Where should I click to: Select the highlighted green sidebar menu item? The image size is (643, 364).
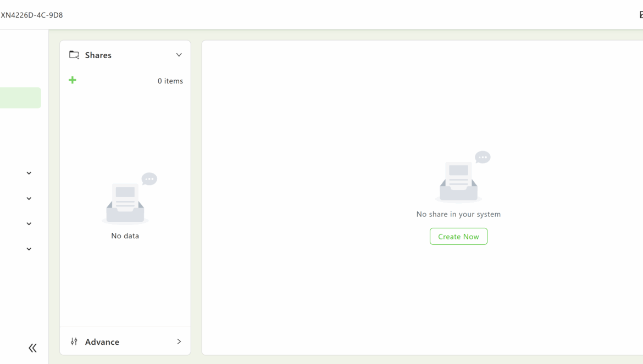20,98
